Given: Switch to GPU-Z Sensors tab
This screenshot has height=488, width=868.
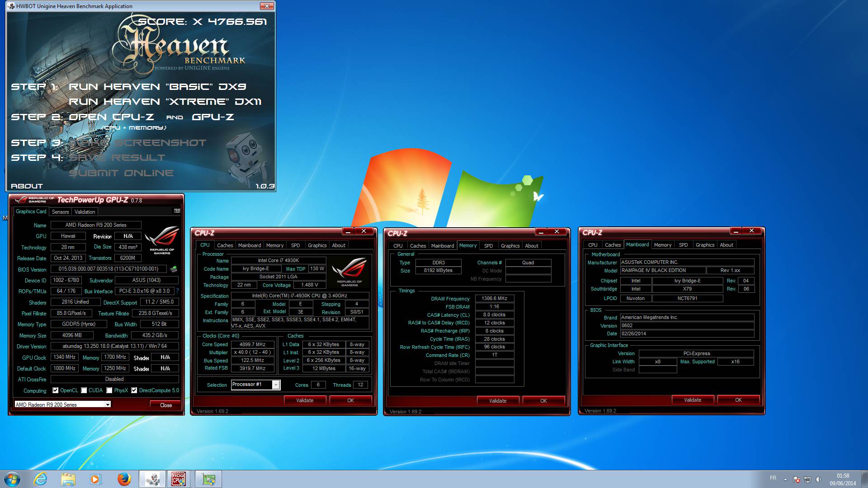Looking at the screenshot, I should (x=60, y=212).
